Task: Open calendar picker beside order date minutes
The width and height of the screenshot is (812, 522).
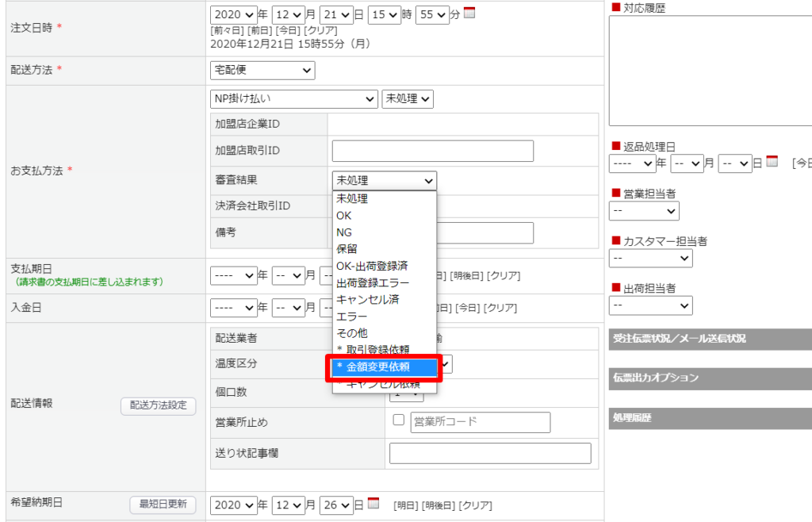Action: (x=469, y=13)
